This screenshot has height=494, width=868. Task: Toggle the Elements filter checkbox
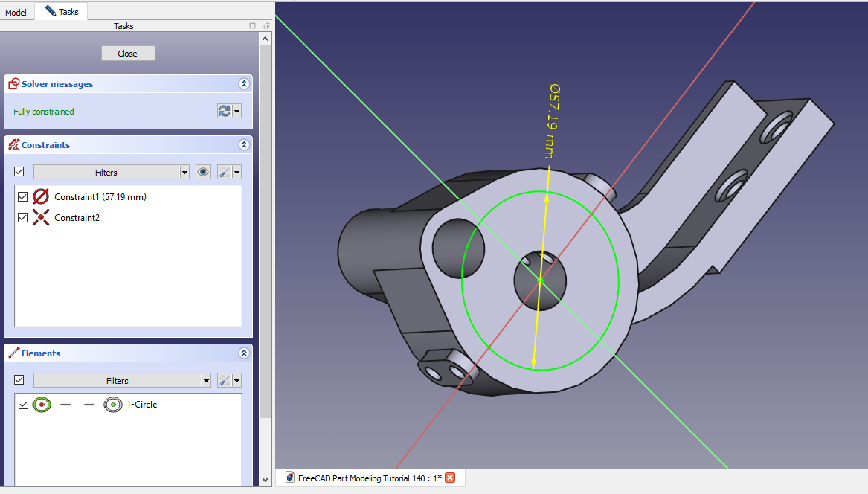[19, 380]
